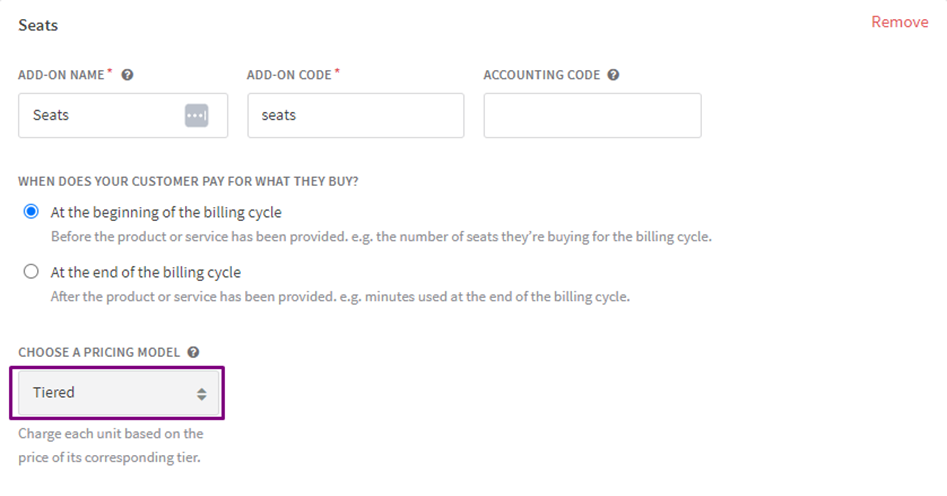Image resolution: width=947 pixels, height=496 pixels.
Task: Click the help icon beside Add-On Name
Action: tap(127, 75)
